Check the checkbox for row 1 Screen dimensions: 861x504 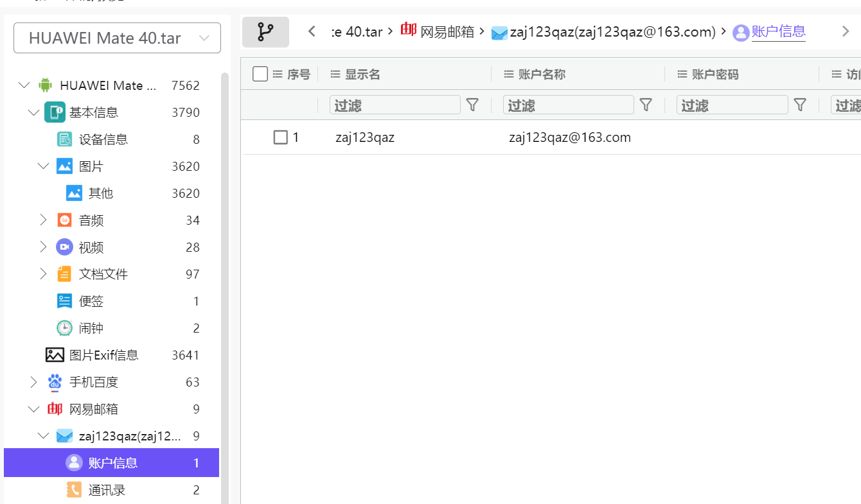(280, 137)
